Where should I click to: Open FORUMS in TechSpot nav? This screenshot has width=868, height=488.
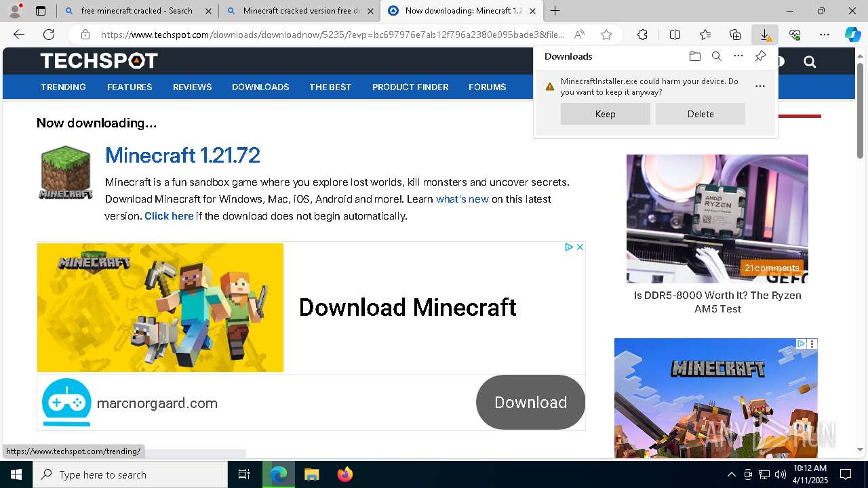click(x=488, y=87)
